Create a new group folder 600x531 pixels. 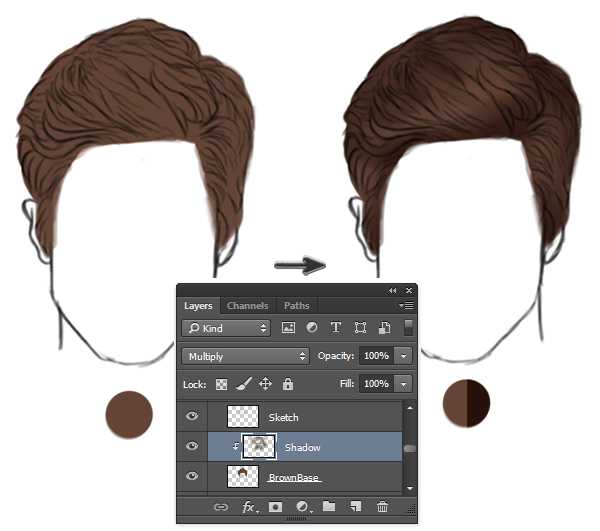click(x=328, y=507)
